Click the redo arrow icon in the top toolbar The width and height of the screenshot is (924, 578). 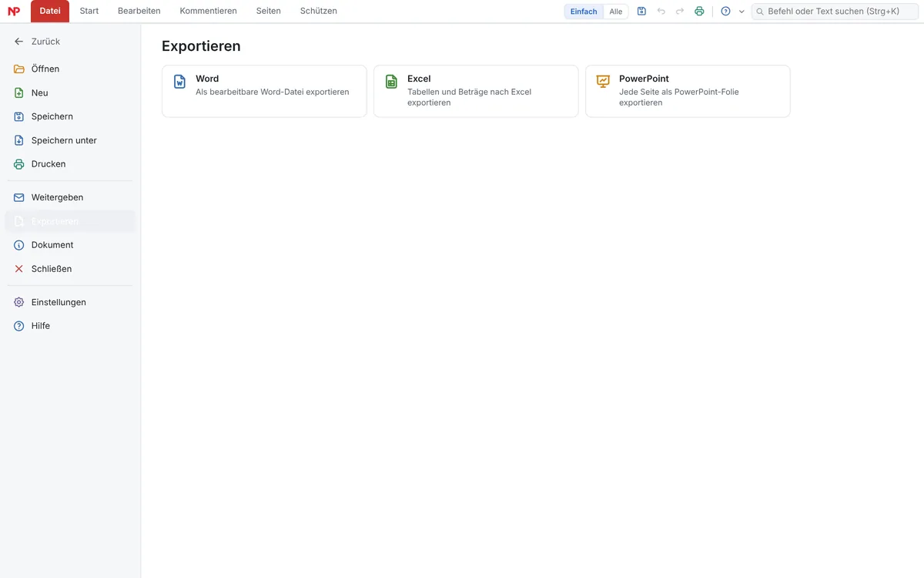tap(680, 12)
